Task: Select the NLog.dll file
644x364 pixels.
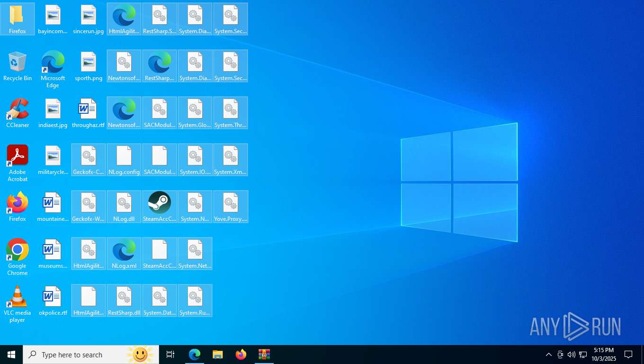Action: click(124, 207)
